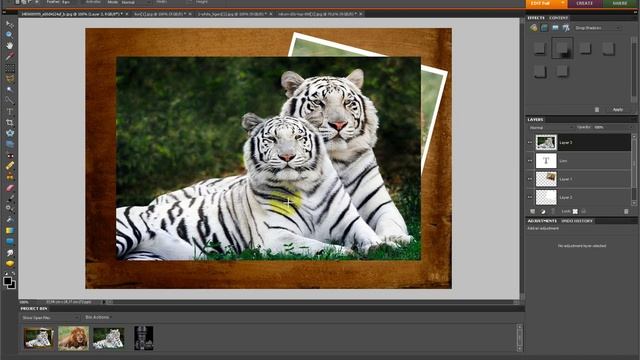Open the Undo History tab
The image size is (640, 360).
[577, 221]
